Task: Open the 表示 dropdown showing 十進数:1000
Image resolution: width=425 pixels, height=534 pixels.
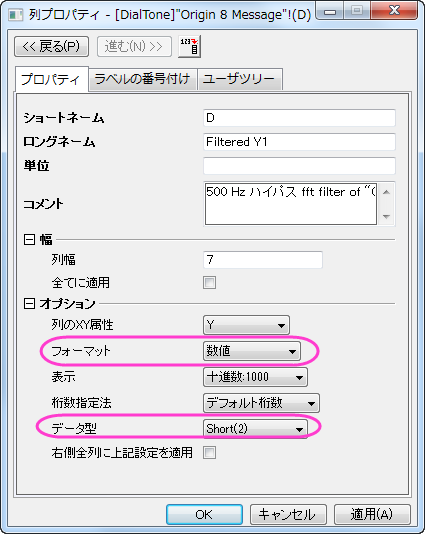Action: (x=255, y=377)
